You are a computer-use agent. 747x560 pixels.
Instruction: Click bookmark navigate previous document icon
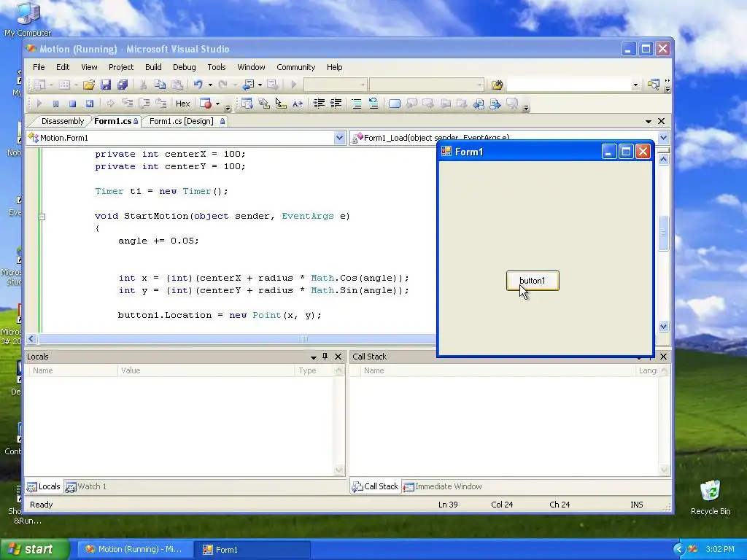click(479, 104)
